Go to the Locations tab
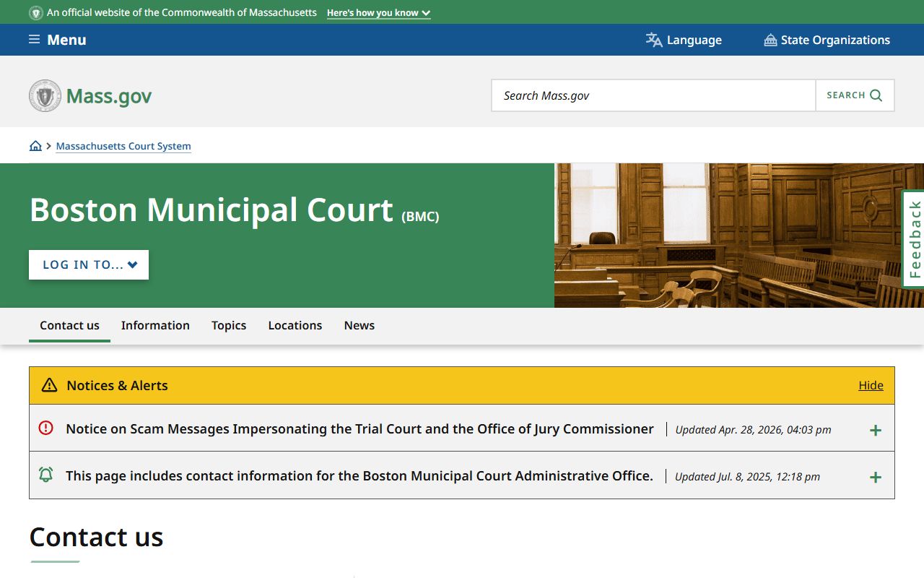 pos(295,326)
